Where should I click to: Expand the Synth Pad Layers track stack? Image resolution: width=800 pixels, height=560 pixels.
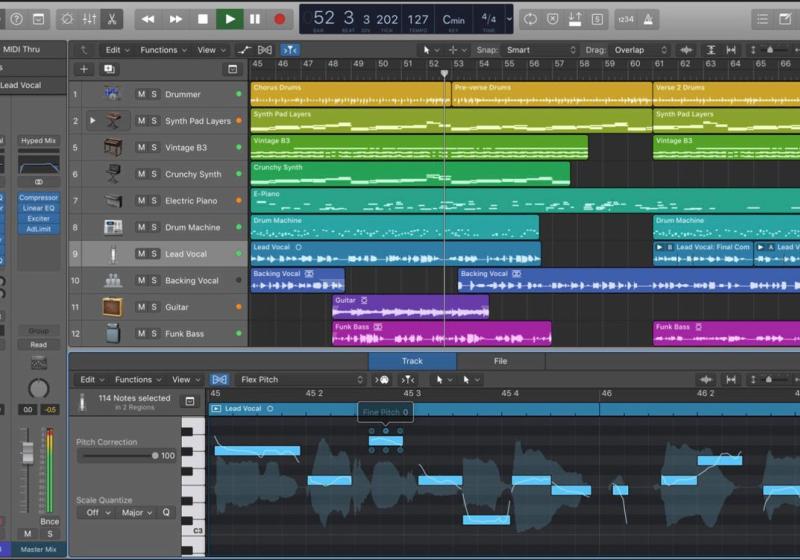click(93, 121)
